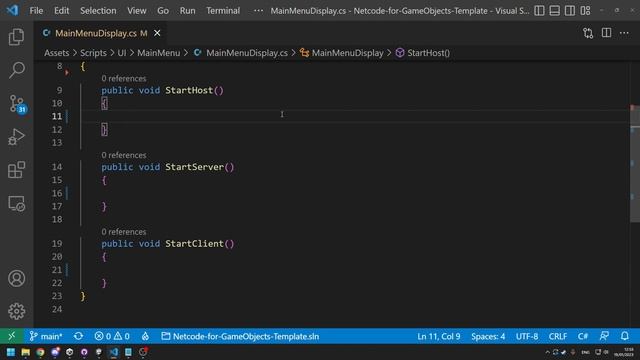Synchronize changes icon in status bar
640x360 pixels.
tap(78, 336)
